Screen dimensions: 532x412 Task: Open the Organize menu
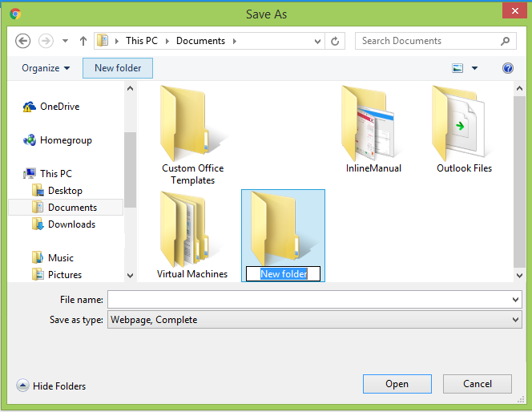tap(46, 68)
